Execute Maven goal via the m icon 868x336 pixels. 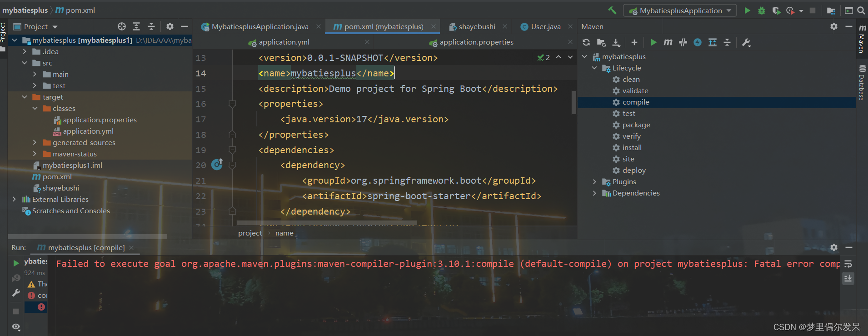pos(668,42)
